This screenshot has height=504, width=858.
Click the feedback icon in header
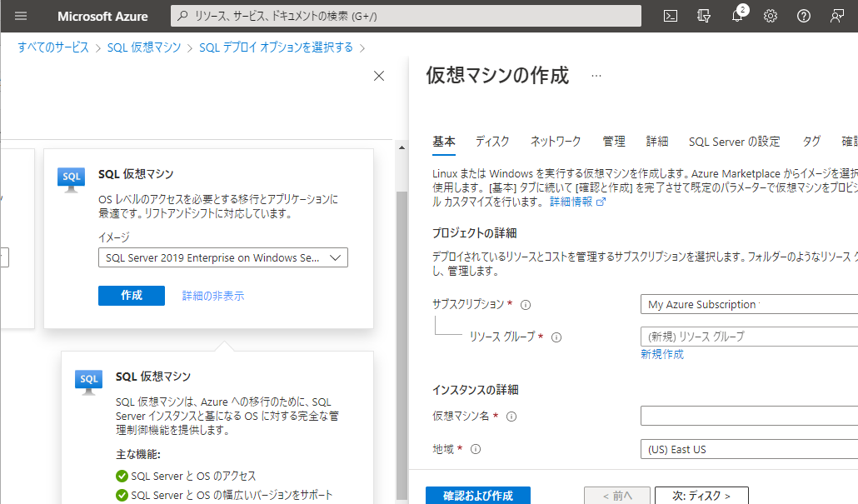pos(837,16)
